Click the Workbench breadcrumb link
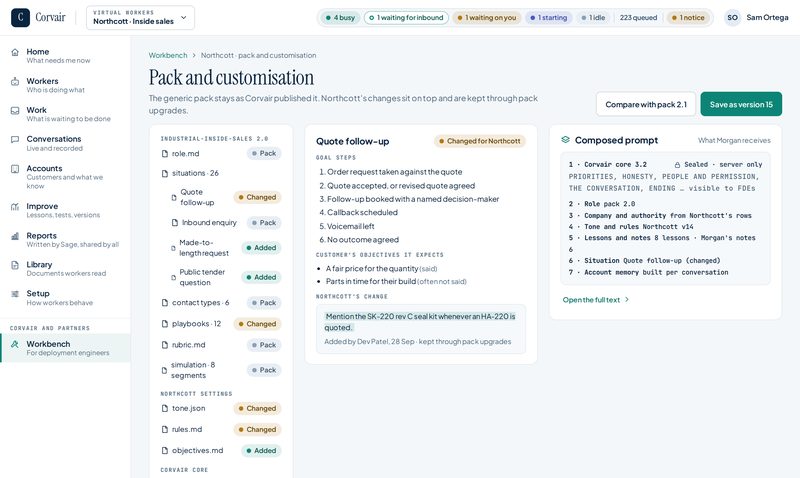The width and height of the screenshot is (800, 478). click(x=168, y=55)
